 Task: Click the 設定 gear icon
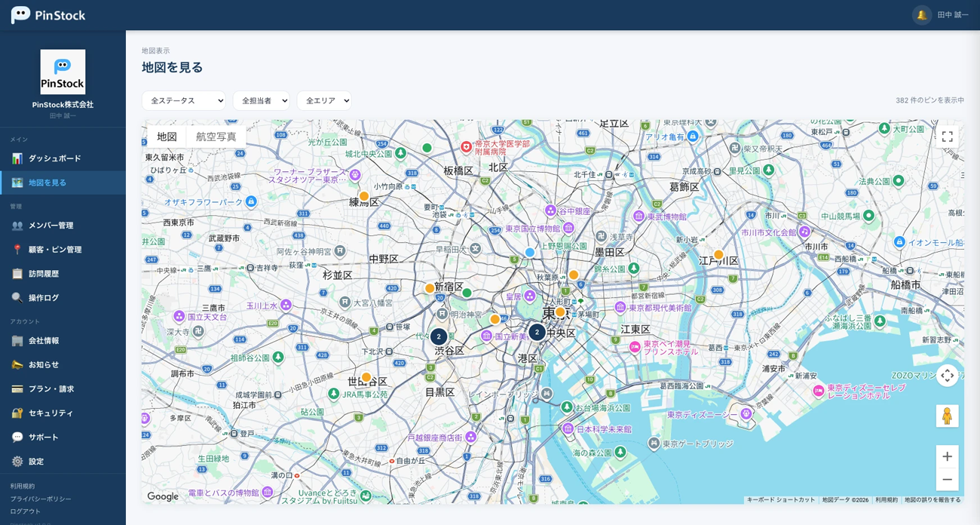point(17,462)
